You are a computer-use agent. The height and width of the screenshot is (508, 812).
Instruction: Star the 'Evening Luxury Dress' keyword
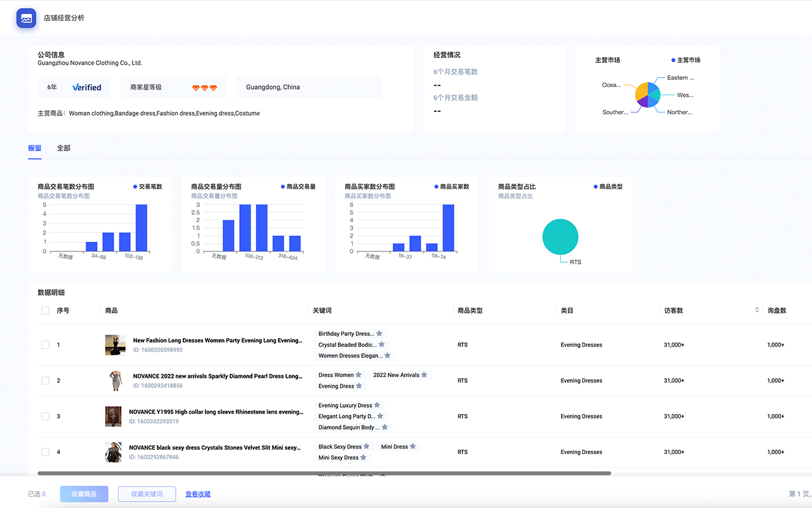377,405
